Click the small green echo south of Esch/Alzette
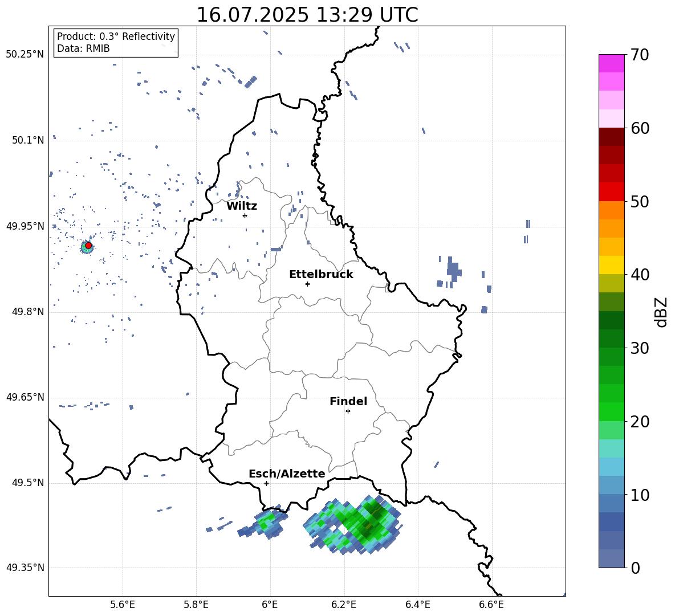Image resolution: width=675 pixels, height=616 pixels. click(x=266, y=522)
